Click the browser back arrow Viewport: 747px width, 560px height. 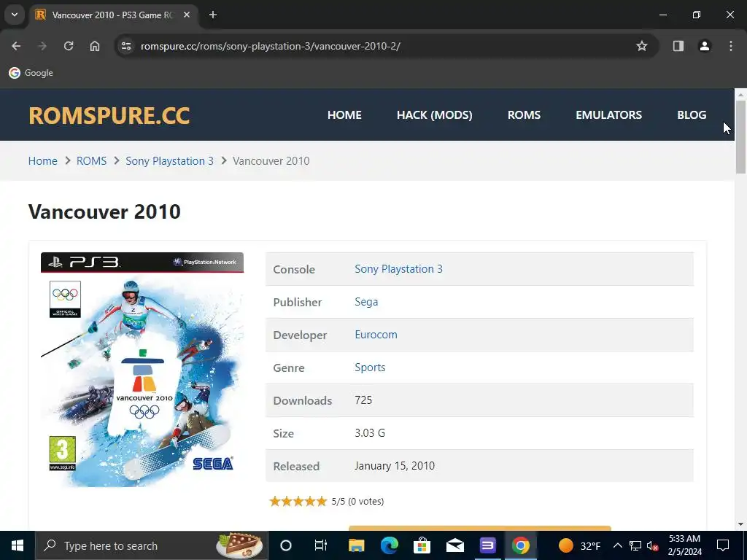click(x=16, y=46)
